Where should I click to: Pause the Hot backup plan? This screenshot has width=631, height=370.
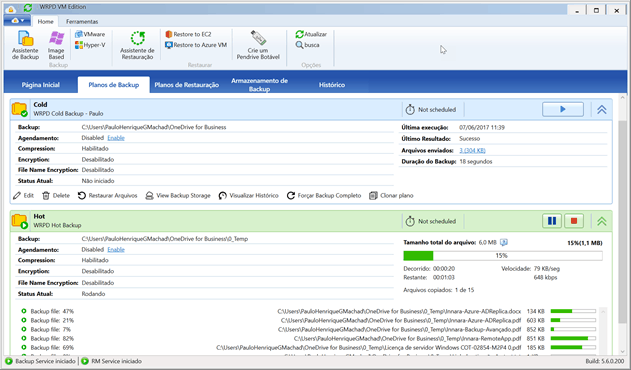[x=552, y=221]
